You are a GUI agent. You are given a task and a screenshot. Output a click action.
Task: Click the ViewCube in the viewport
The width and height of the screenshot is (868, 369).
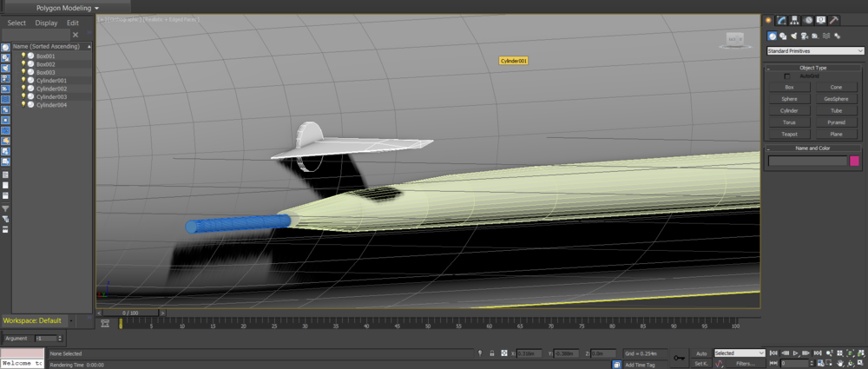734,39
